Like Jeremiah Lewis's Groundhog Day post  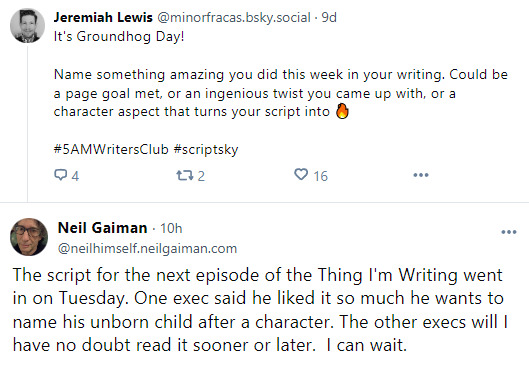pos(301,174)
